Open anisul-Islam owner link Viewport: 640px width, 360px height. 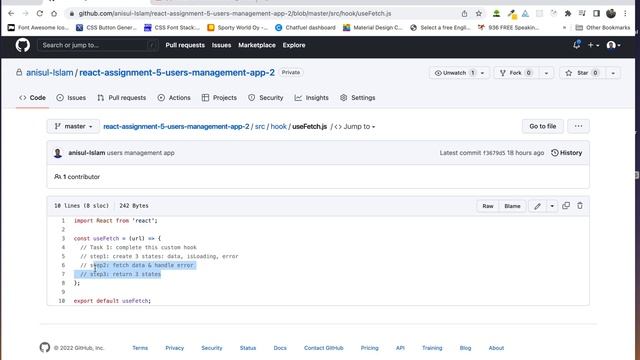[49, 73]
